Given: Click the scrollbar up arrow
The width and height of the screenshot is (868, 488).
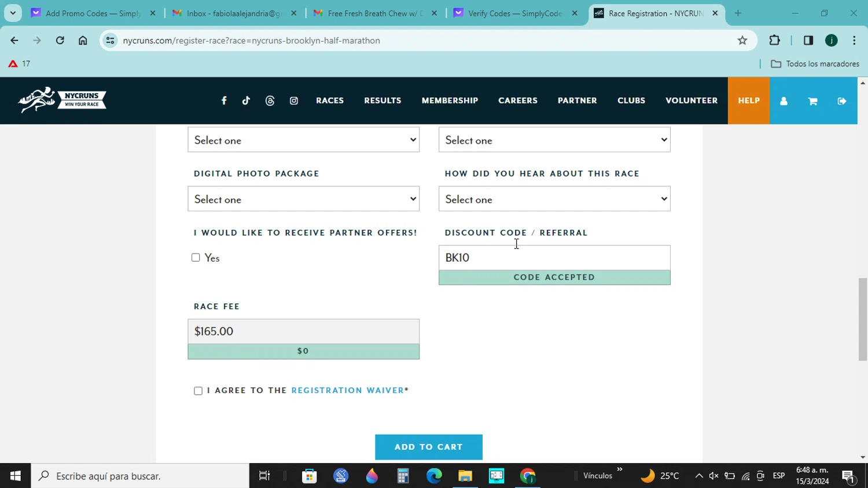Looking at the screenshot, I should (x=862, y=83).
